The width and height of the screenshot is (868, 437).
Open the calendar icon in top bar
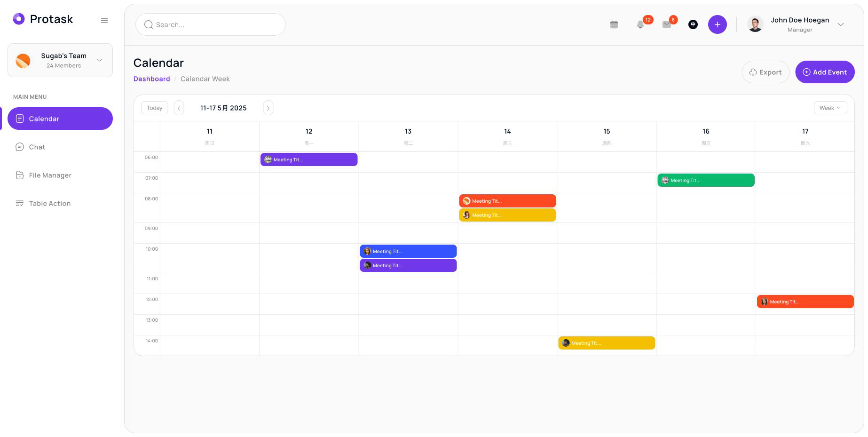[x=614, y=24]
